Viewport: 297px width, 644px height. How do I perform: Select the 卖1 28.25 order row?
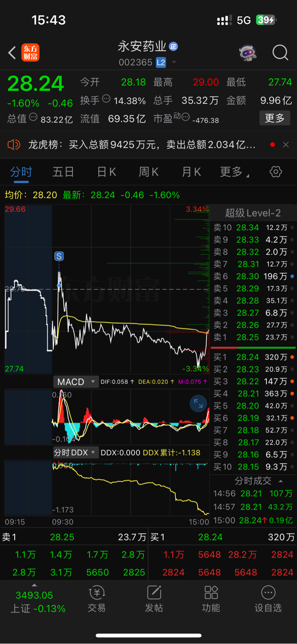coord(253,337)
